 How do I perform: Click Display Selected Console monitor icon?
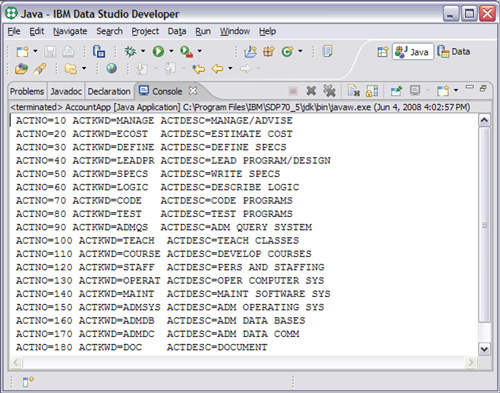(x=415, y=91)
